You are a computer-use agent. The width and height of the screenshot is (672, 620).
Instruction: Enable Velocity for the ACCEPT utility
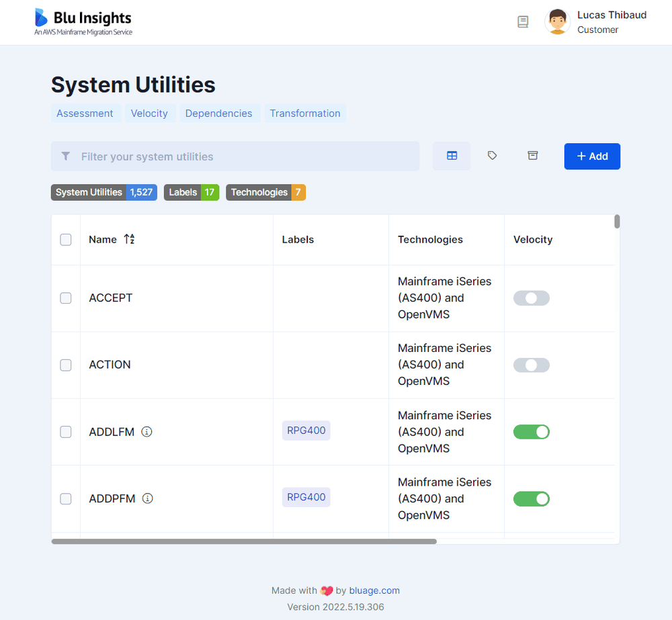tap(531, 298)
